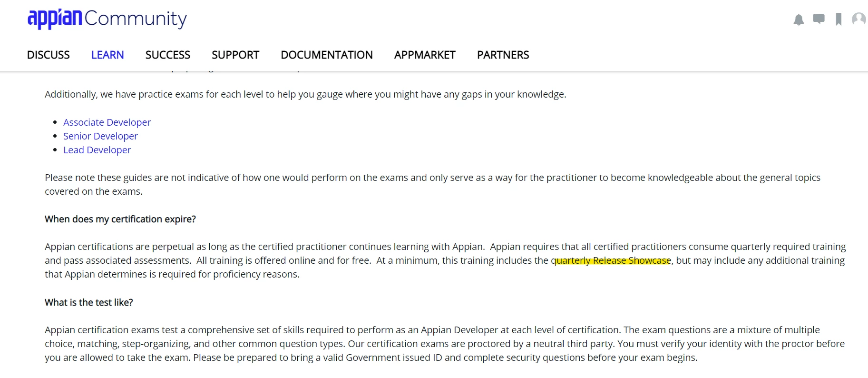The width and height of the screenshot is (868, 378).
Task: Open the DISCUSS navigation menu
Action: point(49,55)
